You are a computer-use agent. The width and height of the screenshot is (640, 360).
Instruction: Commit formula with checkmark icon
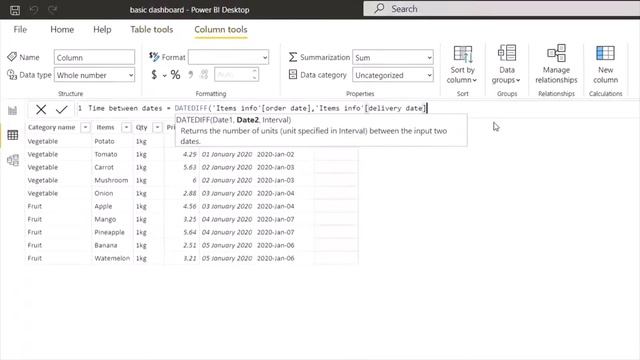coord(62,109)
